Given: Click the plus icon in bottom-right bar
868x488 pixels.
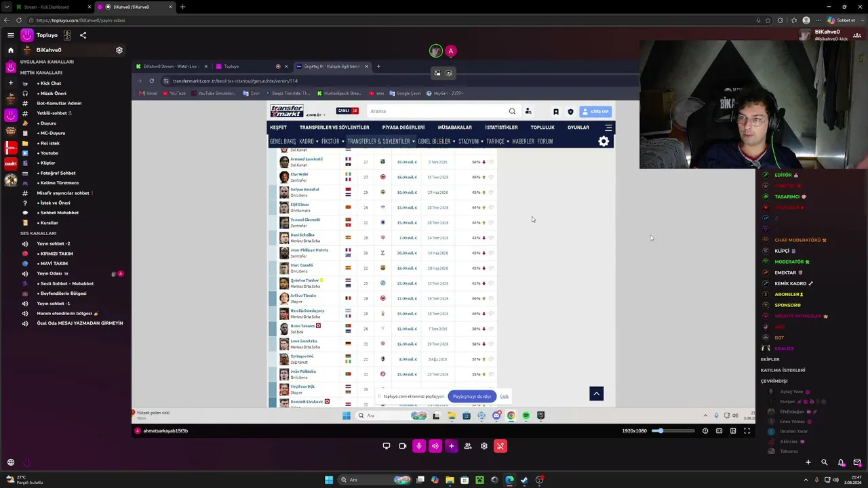Looking at the screenshot, I should (x=808, y=462).
